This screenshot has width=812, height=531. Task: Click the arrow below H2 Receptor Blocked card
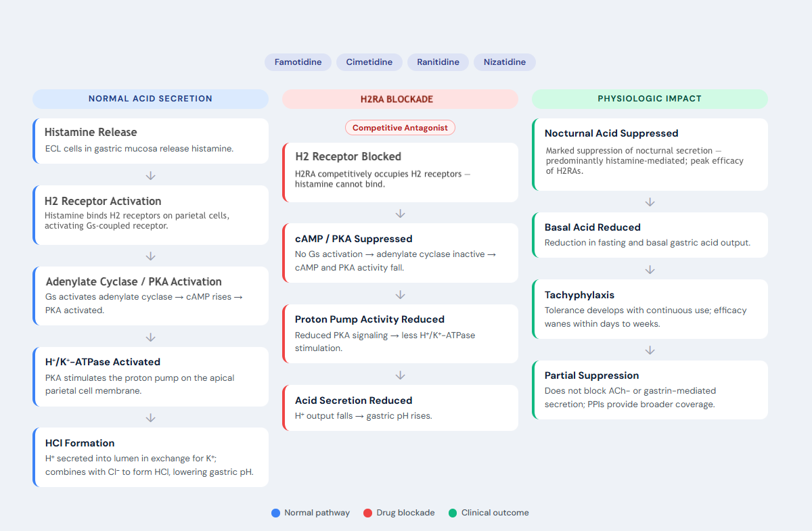pos(400,213)
